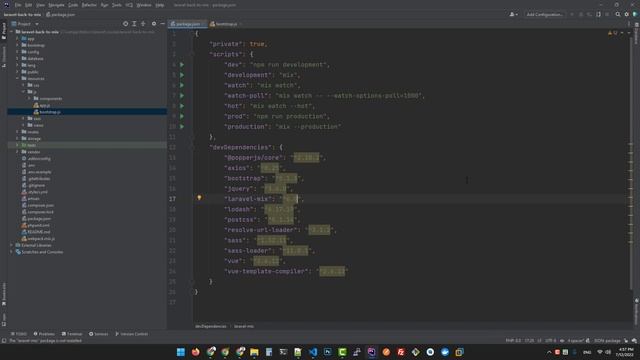Expand the components folder
Screen dimensions: 640x360
click(x=29, y=99)
